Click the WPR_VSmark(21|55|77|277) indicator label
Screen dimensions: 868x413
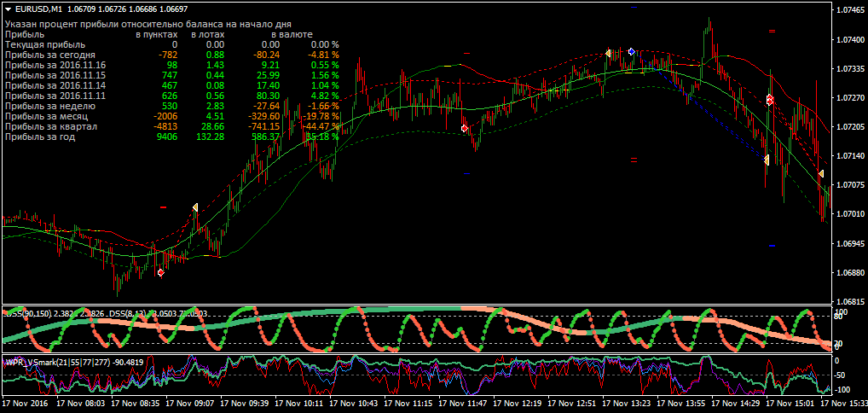coord(73,363)
